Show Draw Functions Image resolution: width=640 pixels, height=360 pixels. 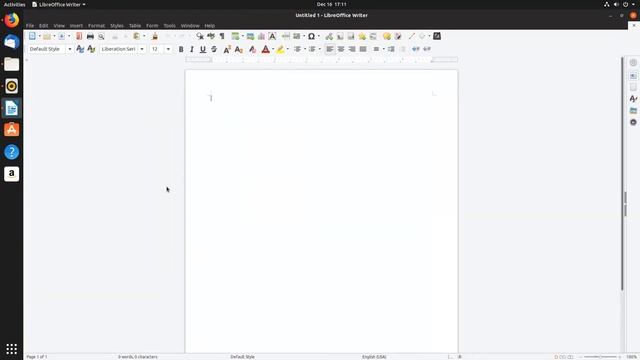coord(437,36)
